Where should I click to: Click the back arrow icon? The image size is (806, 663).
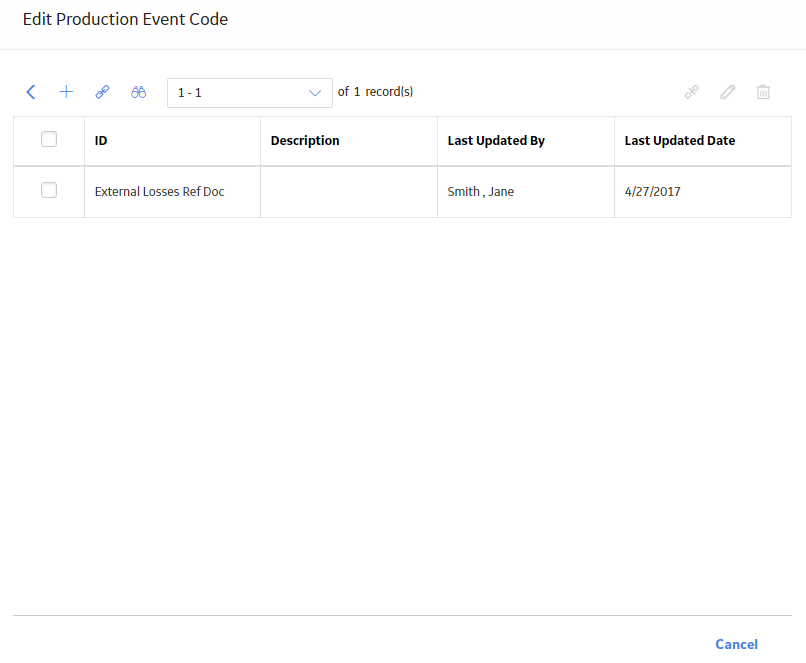[31, 92]
